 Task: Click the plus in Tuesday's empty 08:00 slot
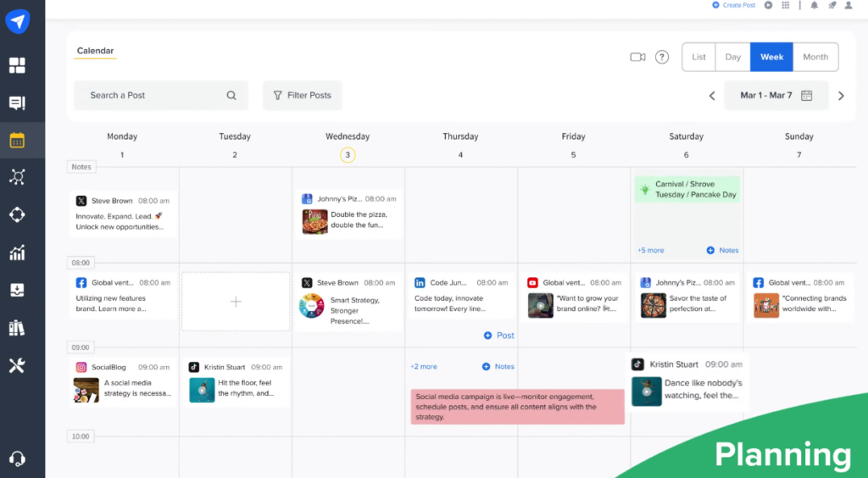236,302
